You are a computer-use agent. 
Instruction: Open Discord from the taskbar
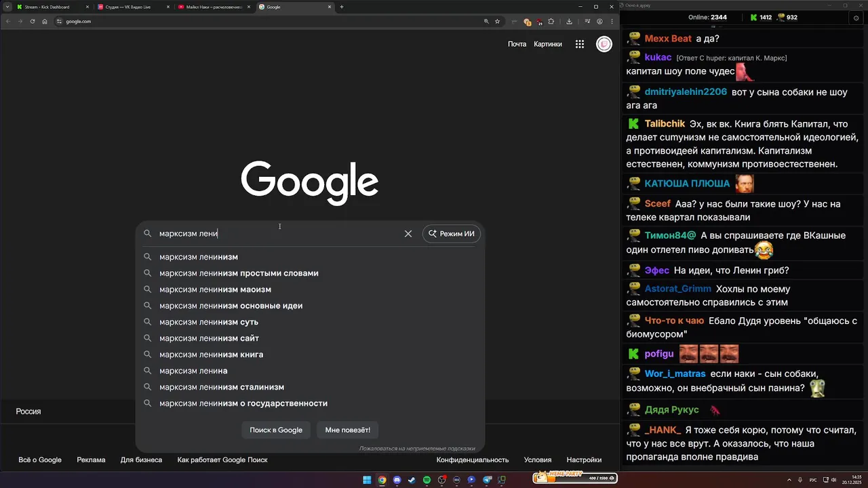pos(397,480)
